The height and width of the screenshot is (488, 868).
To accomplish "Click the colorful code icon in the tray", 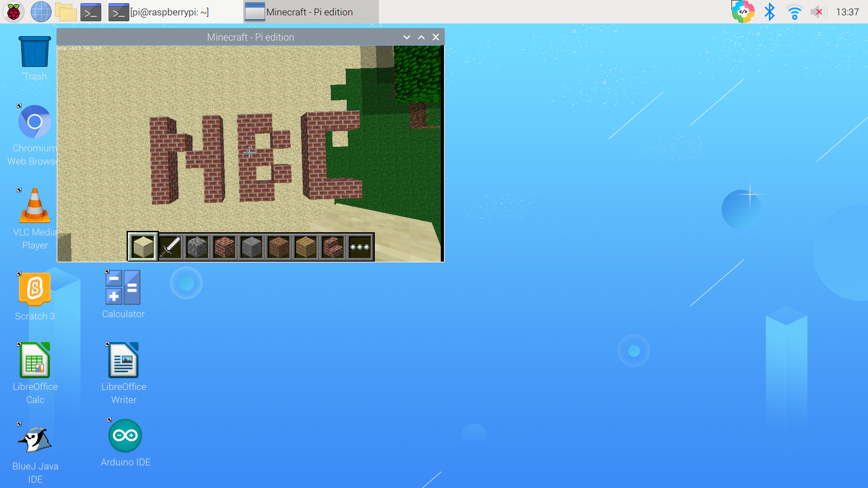I will pyautogui.click(x=743, y=12).
